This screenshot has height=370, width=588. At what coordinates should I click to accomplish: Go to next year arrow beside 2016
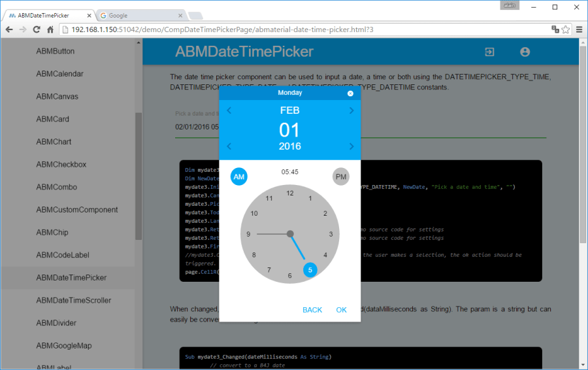pyautogui.click(x=351, y=146)
